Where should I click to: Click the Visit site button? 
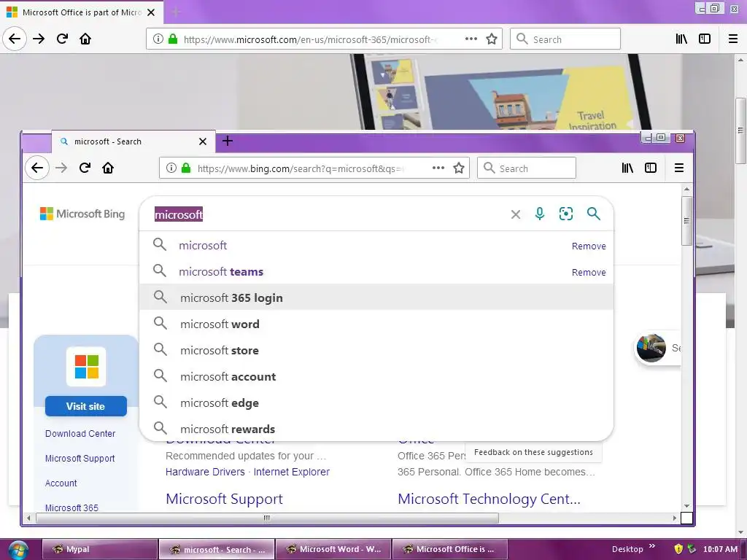[x=86, y=406]
